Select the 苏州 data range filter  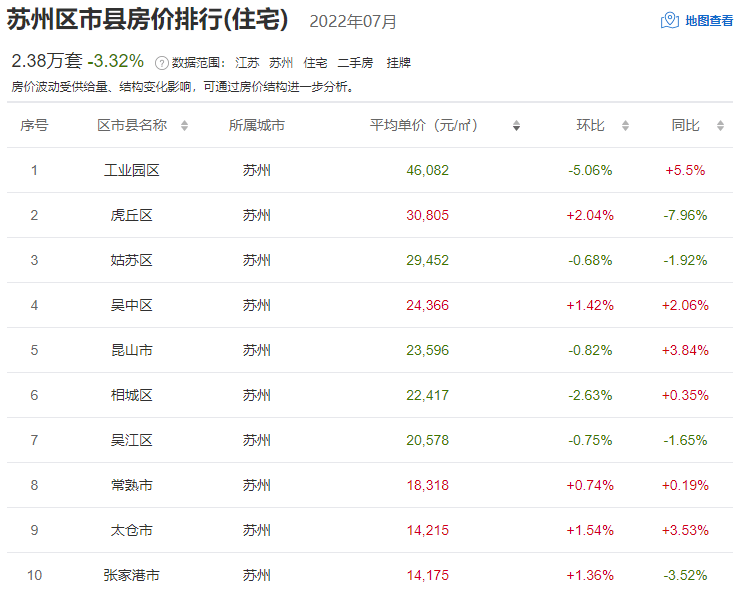281,63
